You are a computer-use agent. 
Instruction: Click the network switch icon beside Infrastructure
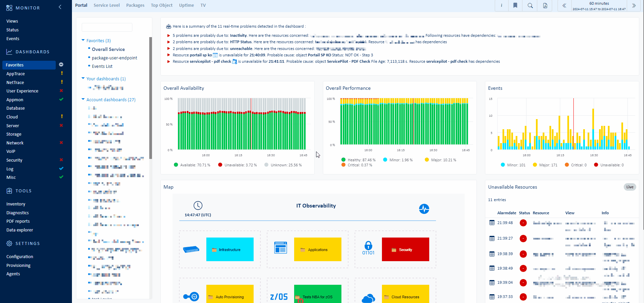[x=191, y=250]
